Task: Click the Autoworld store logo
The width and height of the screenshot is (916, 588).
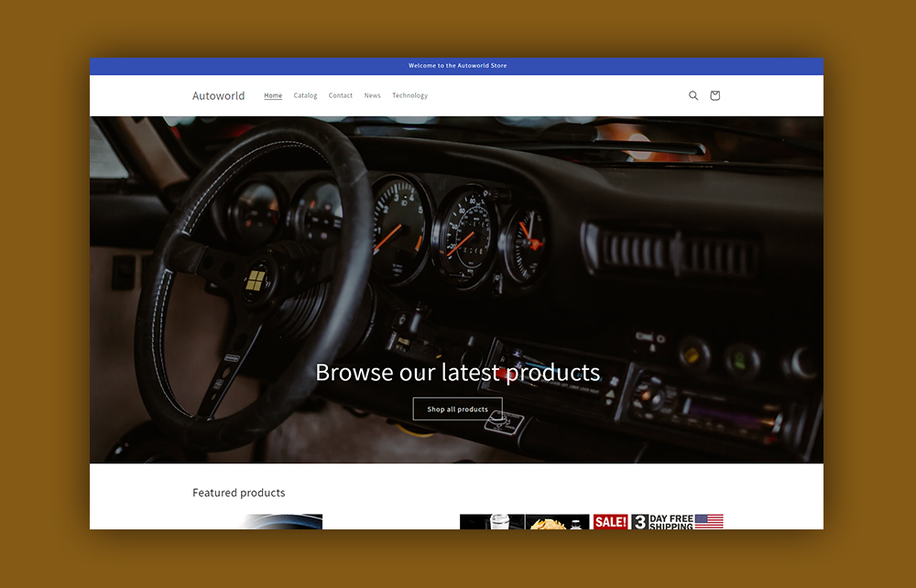Action: point(218,95)
